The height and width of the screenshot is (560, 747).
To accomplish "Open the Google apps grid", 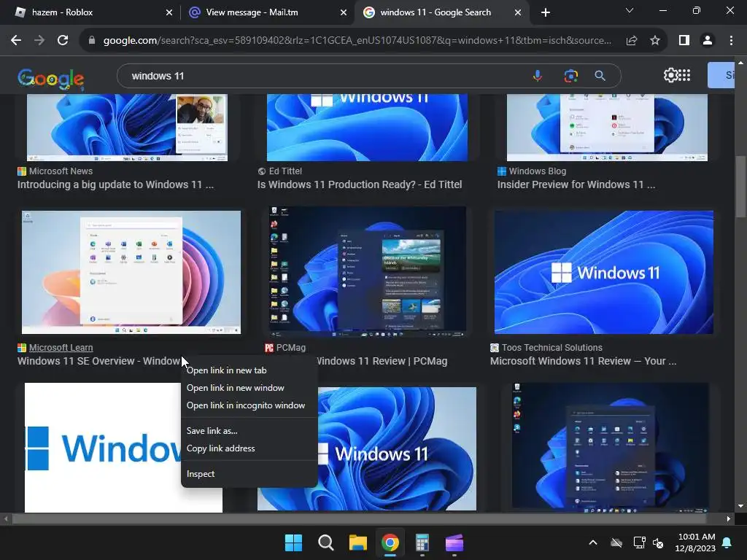I will click(684, 75).
